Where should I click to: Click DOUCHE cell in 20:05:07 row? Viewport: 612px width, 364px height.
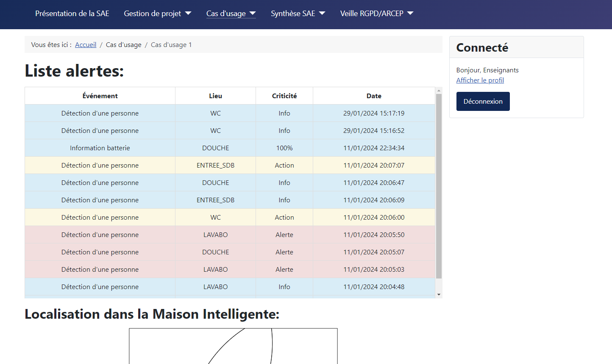click(215, 252)
